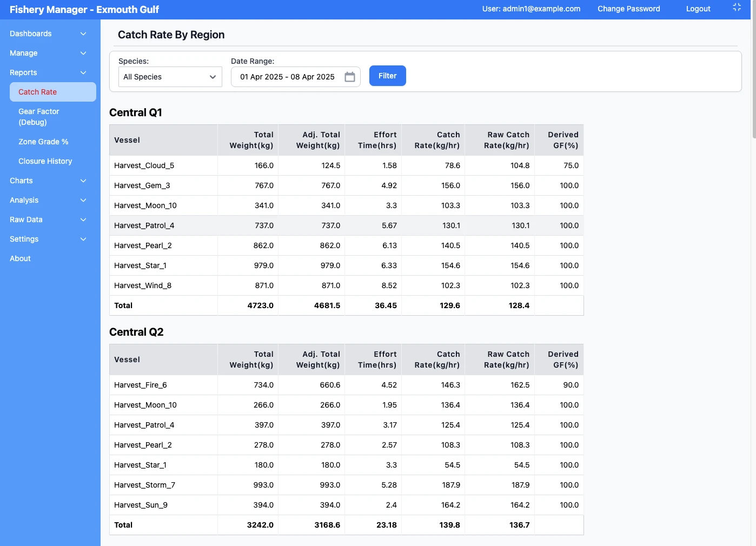Go to Zone Grade % report
756x546 pixels.
[x=43, y=142]
